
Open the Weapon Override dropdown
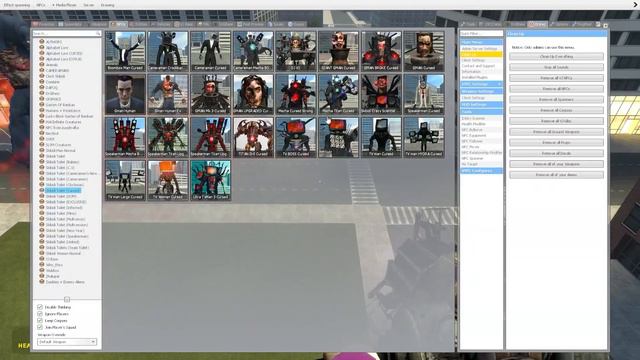[67, 342]
